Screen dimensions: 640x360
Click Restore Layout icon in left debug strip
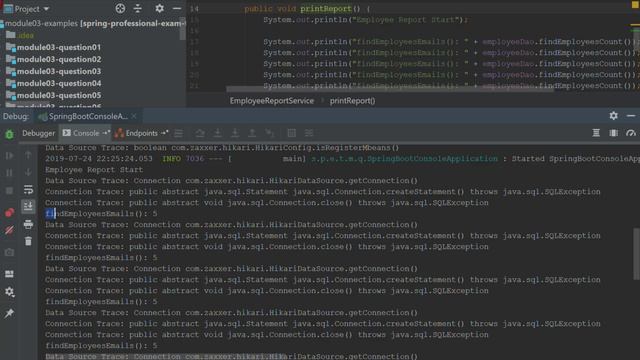click(x=9, y=273)
